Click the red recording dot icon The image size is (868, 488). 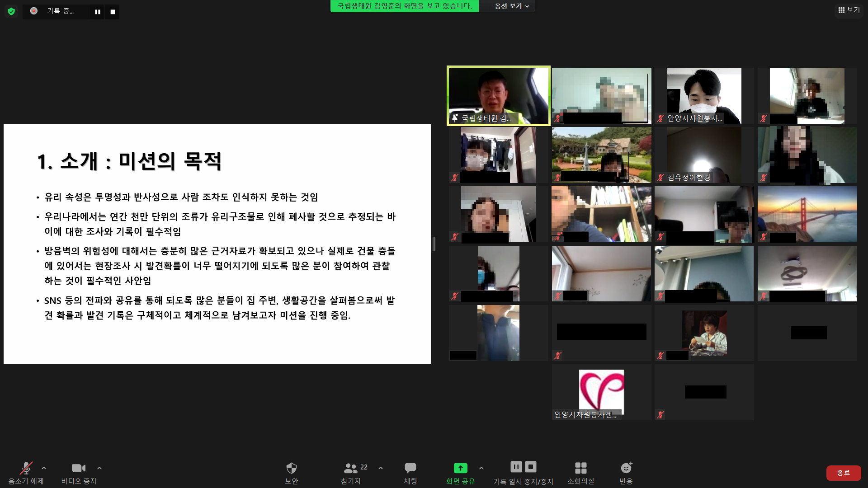(x=34, y=11)
